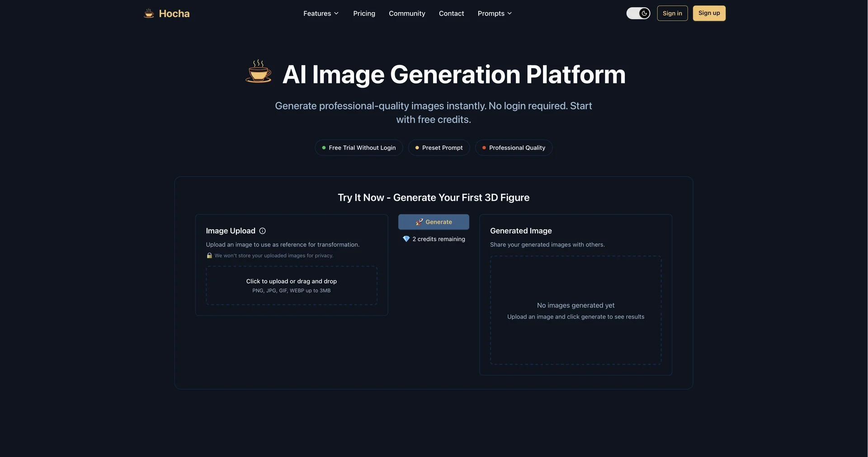Expand the Prompts dropdown menu
The height and width of the screenshot is (457, 868).
click(x=495, y=14)
